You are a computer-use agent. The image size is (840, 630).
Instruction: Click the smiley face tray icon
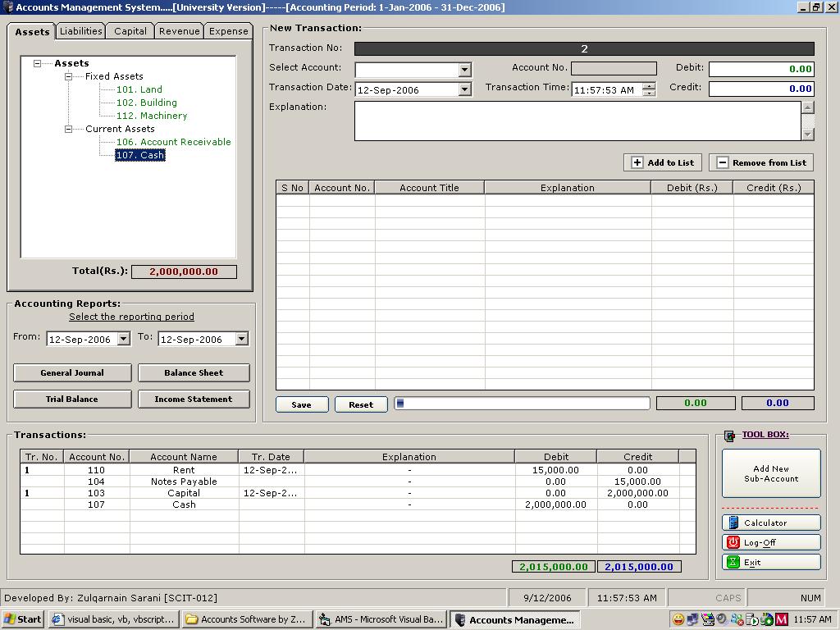(x=678, y=619)
